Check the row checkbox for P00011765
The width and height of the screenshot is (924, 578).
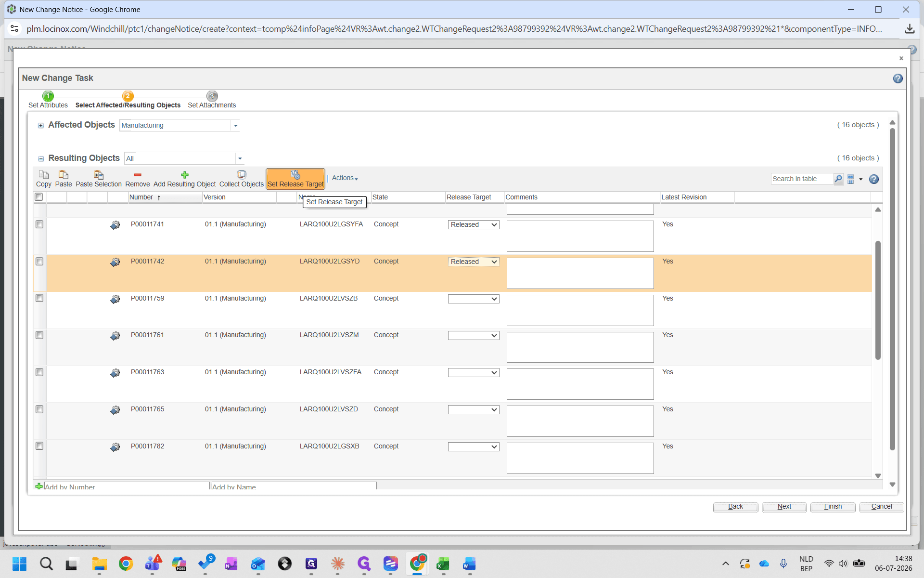39,409
